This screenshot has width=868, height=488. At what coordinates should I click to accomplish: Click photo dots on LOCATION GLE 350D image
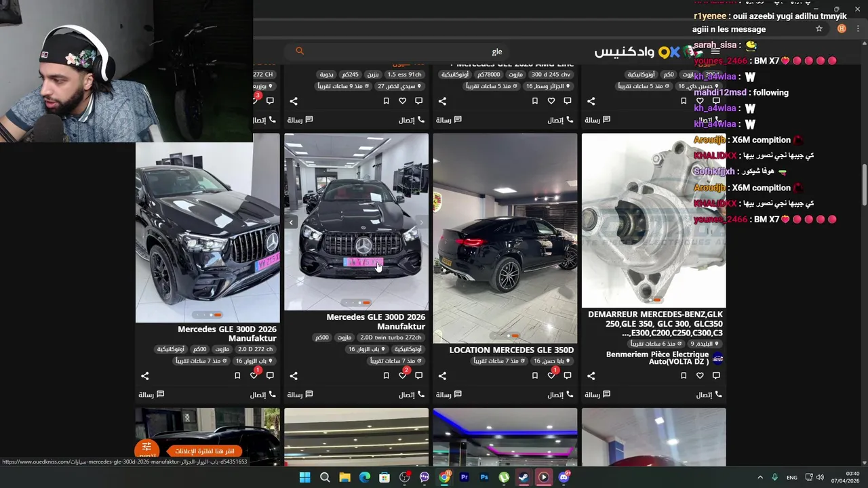coord(505,335)
